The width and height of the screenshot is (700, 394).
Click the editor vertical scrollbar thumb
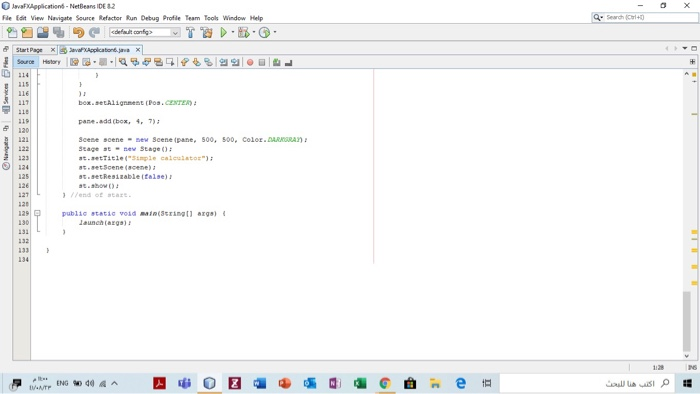click(687, 321)
